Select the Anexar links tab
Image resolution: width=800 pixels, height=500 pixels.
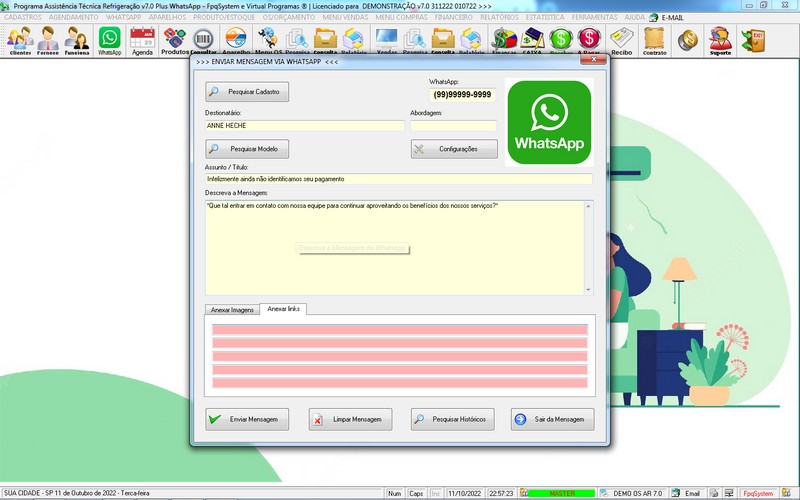click(283, 309)
